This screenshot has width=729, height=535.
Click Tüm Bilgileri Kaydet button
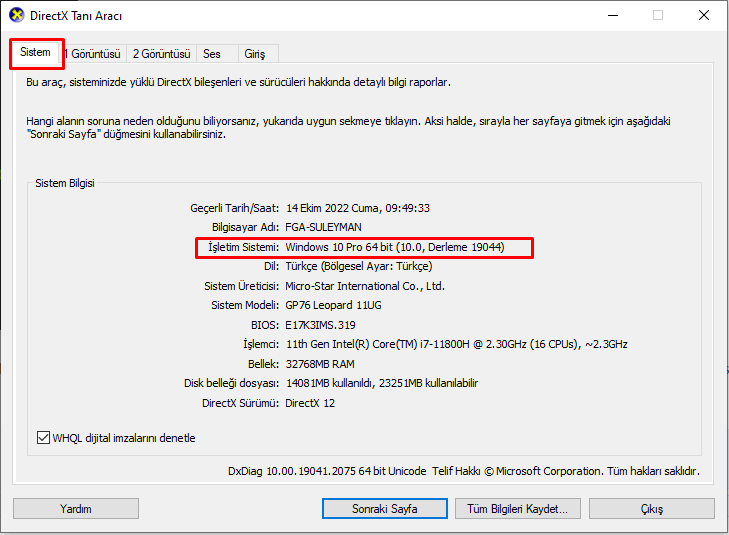coord(517,509)
